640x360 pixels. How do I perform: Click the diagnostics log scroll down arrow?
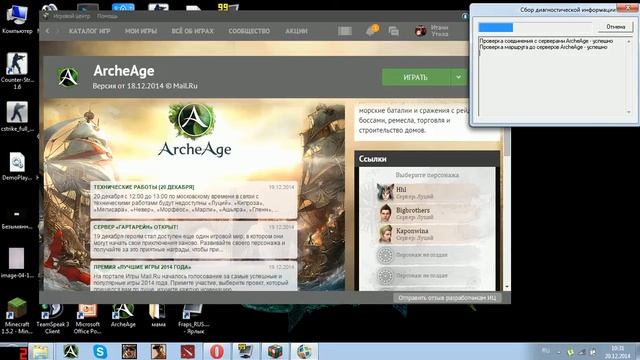pos(629,112)
